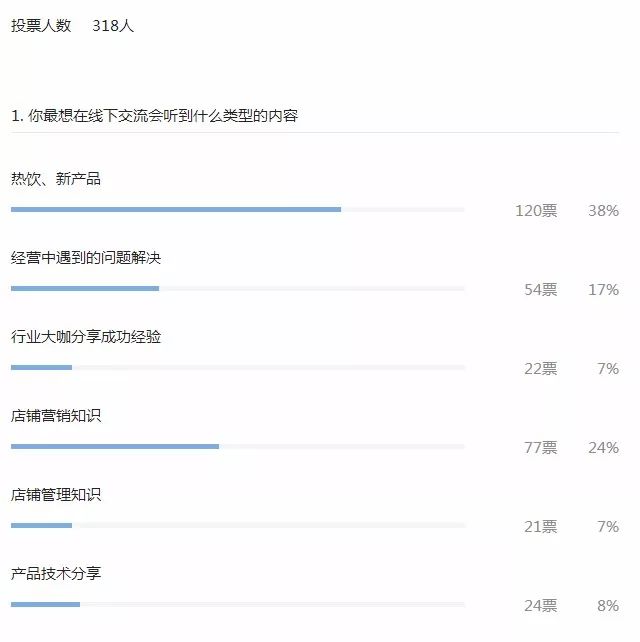This screenshot has height=642, width=640.
Task: Pick the 行业大咖分享成功经验 option
Action: click(x=86, y=337)
